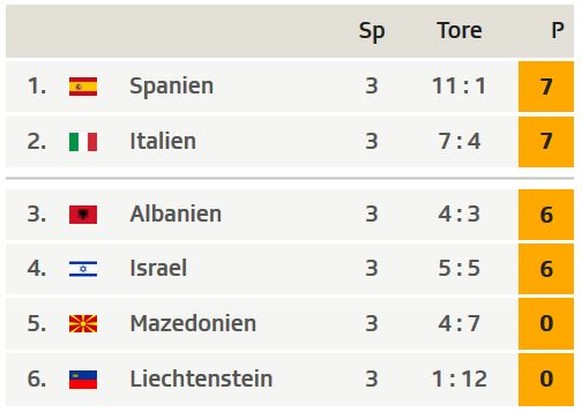Click the Tore column header
The width and height of the screenshot is (582, 412).
460,30
